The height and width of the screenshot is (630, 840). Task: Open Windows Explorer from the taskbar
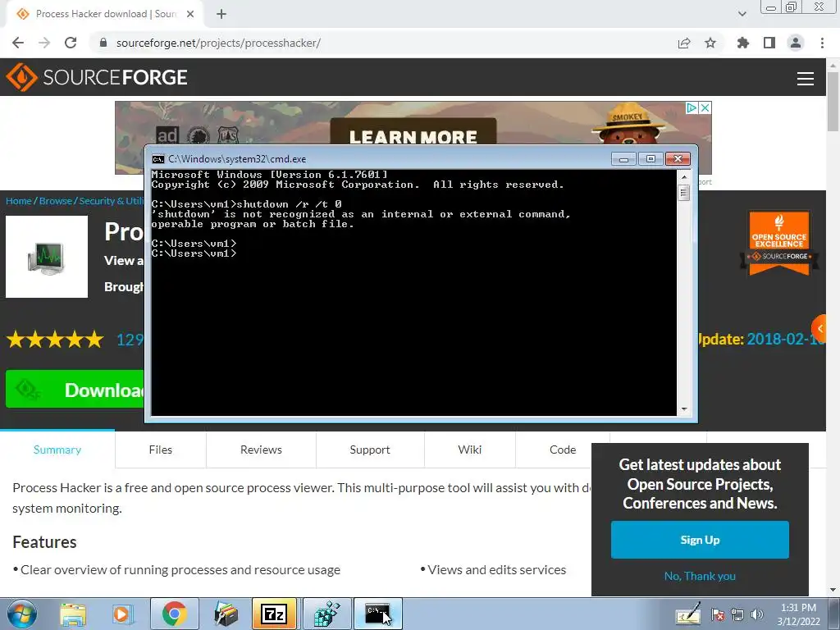73,614
